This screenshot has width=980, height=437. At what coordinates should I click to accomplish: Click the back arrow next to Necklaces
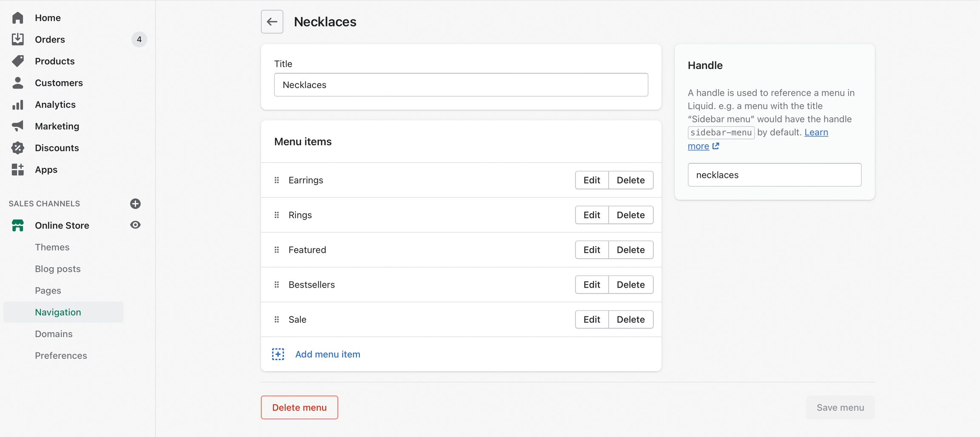[x=272, y=22]
